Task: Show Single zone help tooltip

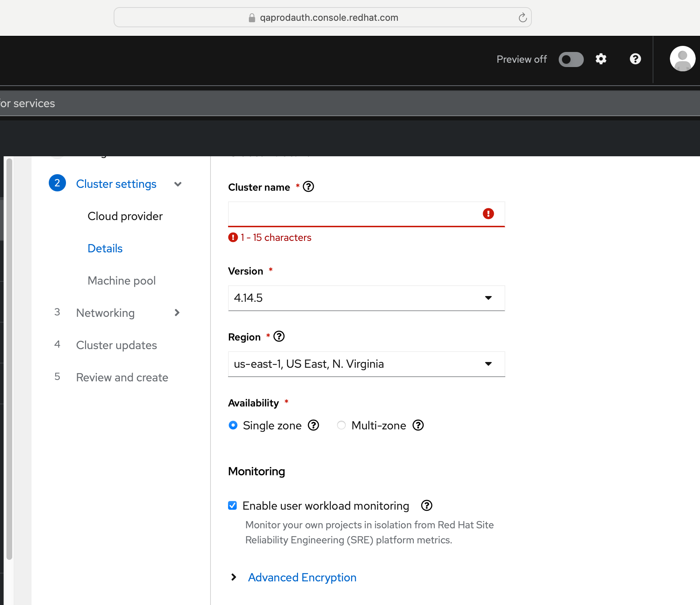Action: point(313,425)
